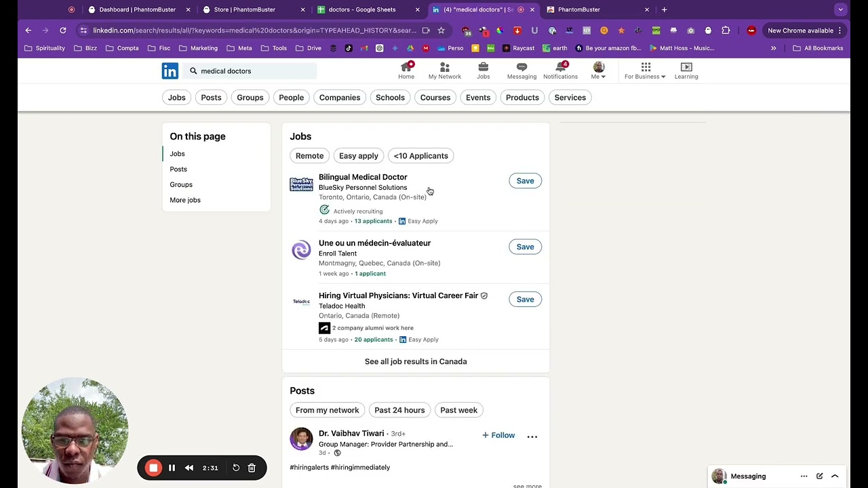Screen dimensions: 868x488
Task: Toggle From my network posts filter
Action: click(x=327, y=410)
